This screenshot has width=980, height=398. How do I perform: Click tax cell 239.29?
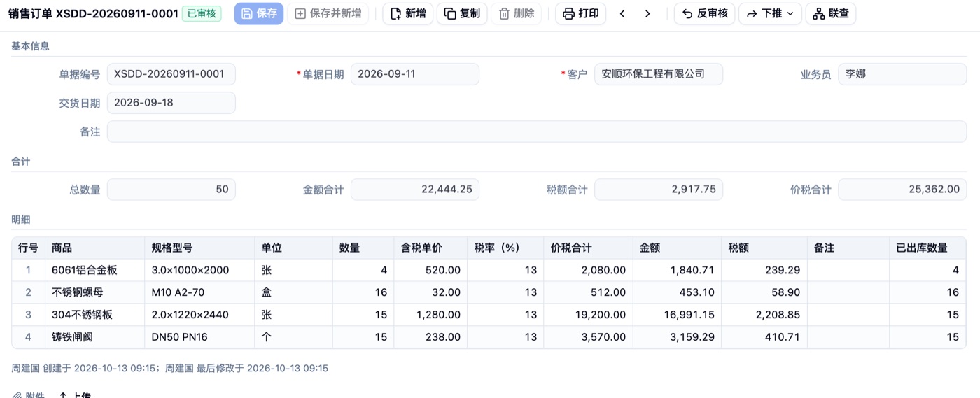point(764,270)
